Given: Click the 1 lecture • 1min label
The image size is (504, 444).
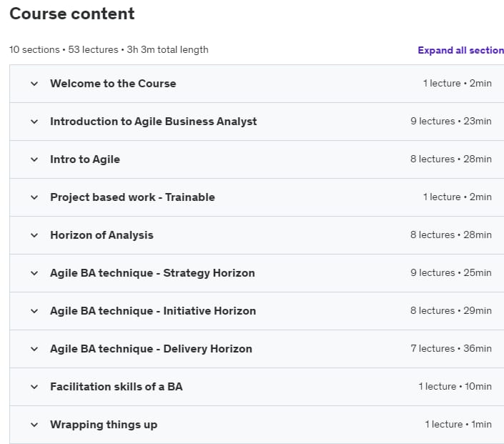Looking at the screenshot, I should coord(458,425).
